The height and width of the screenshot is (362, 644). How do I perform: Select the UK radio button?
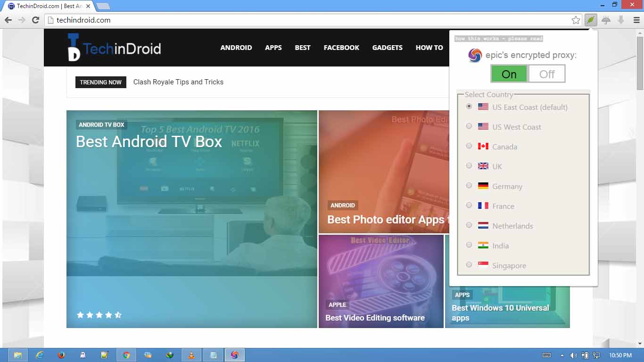[x=469, y=166]
